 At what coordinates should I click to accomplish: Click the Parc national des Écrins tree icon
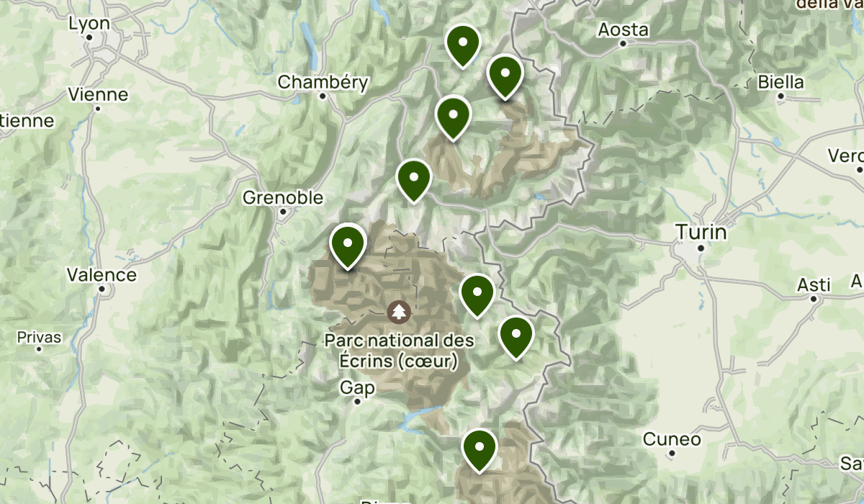399,312
